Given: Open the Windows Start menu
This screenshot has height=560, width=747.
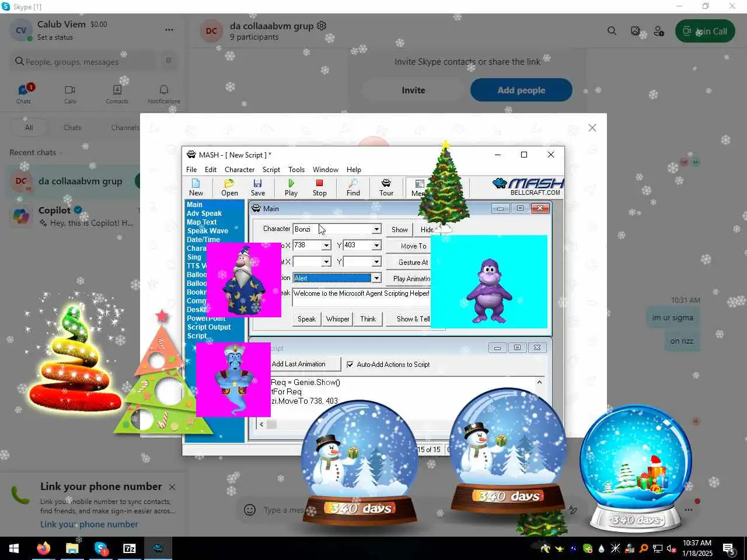Looking at the screenshot, I should [x=14, y=548].
